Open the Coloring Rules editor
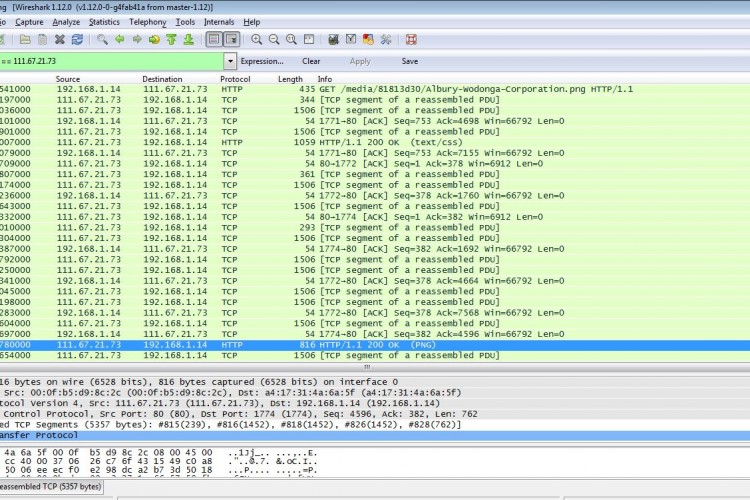This screenshot has width=750, height=500. (368, 40)
